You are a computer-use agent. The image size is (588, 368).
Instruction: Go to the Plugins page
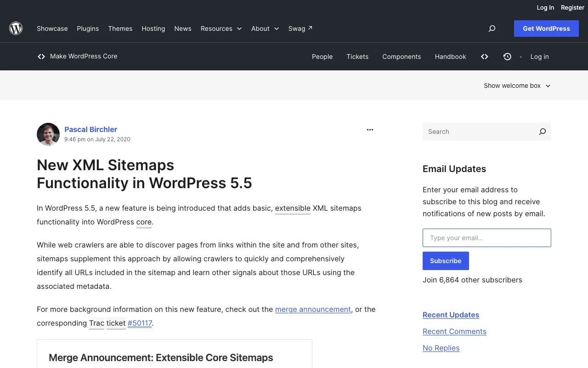point(88,29)
